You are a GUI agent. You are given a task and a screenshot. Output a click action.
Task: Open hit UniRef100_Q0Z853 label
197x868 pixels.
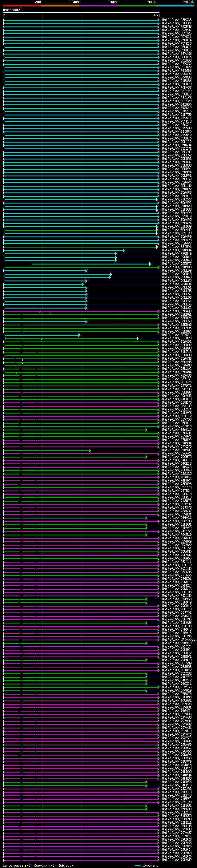[x=177, y=61]
